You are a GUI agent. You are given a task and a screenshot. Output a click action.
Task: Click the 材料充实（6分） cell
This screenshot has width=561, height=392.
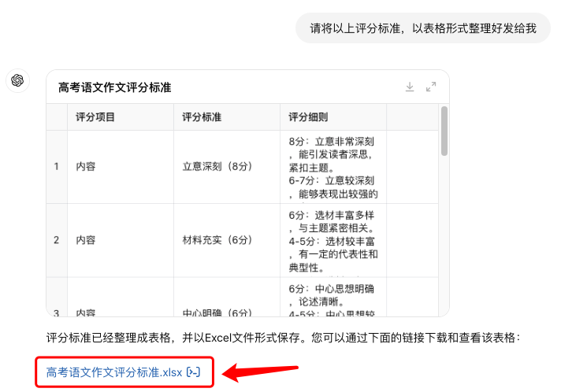tap(226, 240)
